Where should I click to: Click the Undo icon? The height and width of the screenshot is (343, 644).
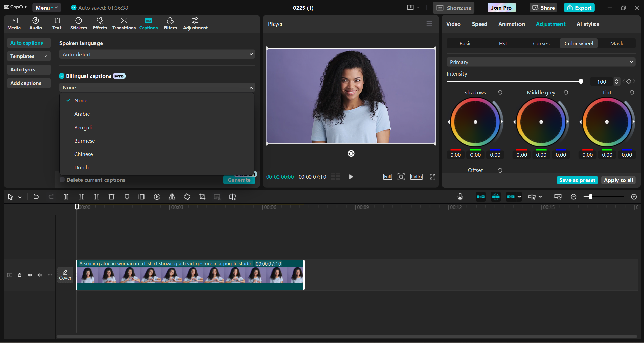(36, 197)
